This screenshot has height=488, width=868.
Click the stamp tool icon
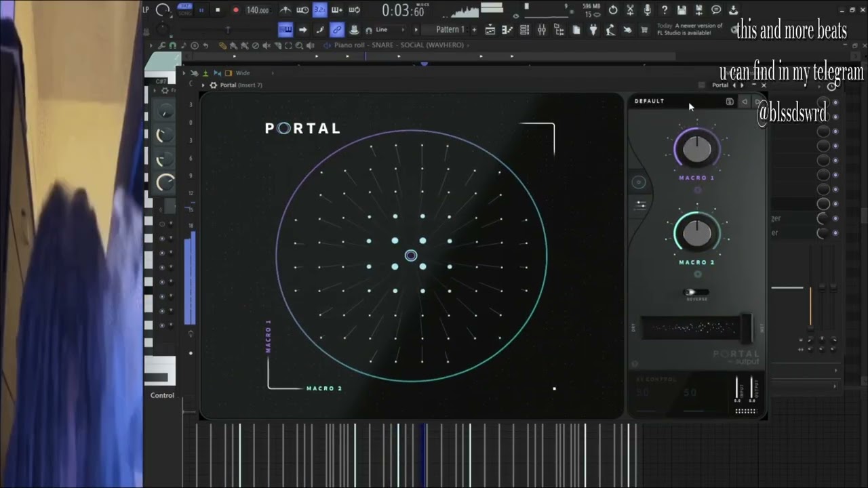354,30
